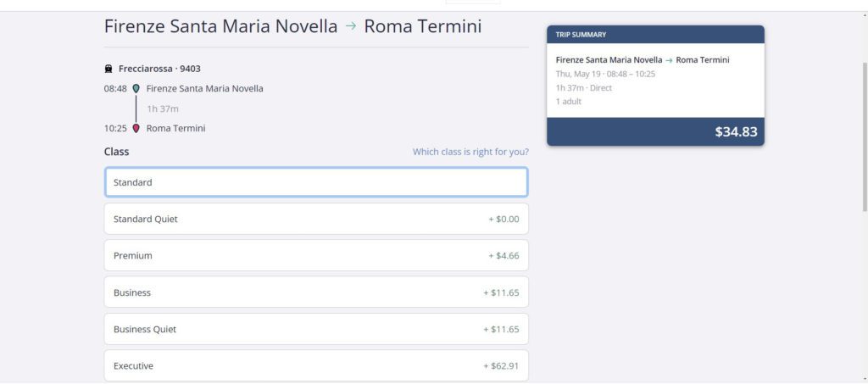Click the Firenze Santa Maria Novella station name
The height and width of the screenshot is (384, 868).
205,88
